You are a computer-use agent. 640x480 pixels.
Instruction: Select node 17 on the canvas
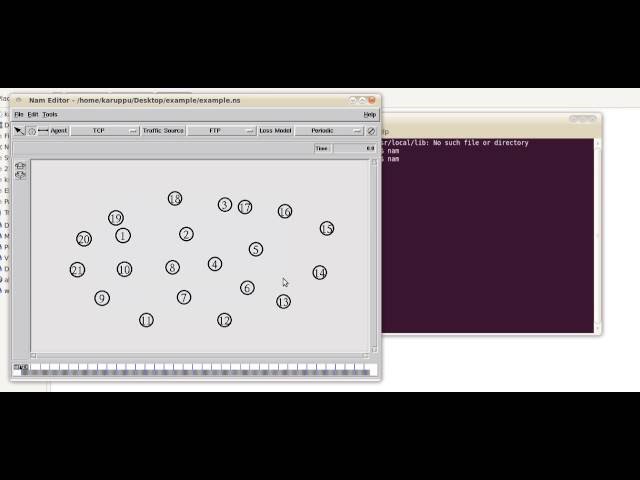tap(245, 207)
